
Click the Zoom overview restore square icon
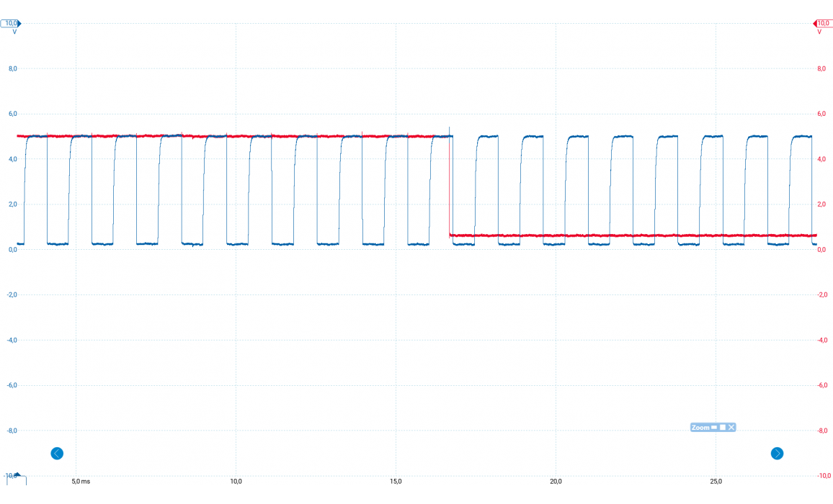click(723, 427)
